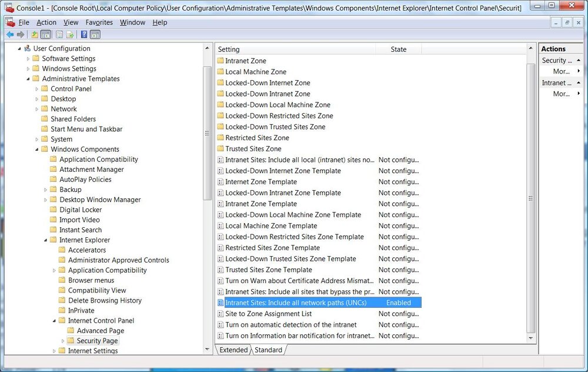Switch to the Extended tab
Screen dimensions: 588x372
coord(233,350)
